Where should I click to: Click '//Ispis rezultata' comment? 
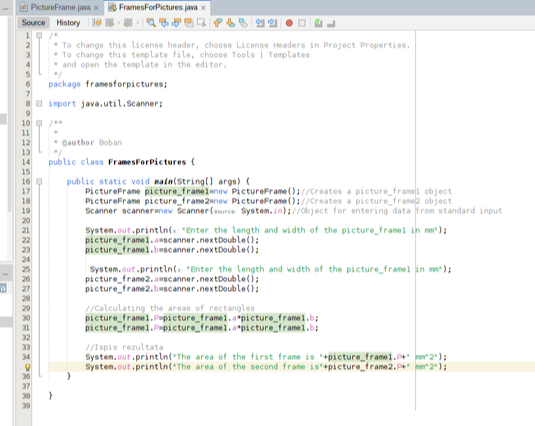tap(124, 347)
